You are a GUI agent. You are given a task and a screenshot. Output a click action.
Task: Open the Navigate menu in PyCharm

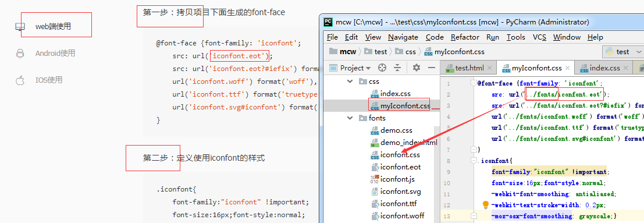point(403,37)
